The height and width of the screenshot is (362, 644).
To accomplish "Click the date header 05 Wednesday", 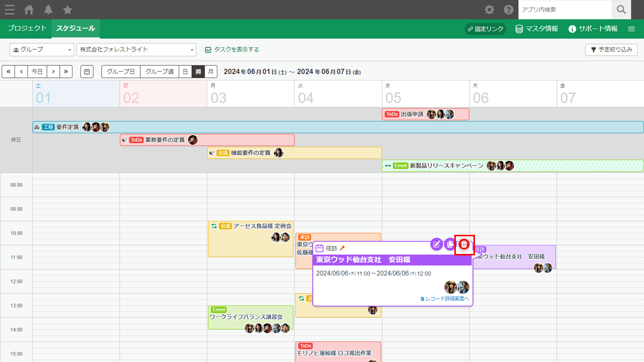I will point(426,94).
